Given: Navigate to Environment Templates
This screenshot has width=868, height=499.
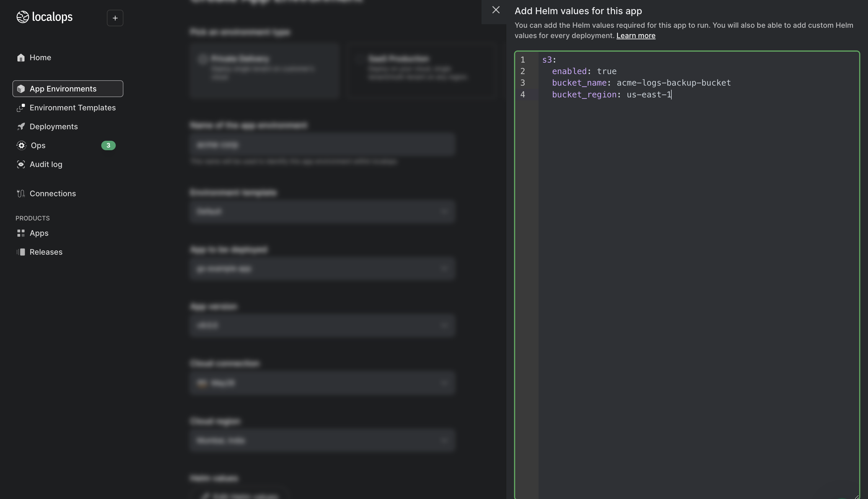Looking at the screenshot, I should point(72,107).
